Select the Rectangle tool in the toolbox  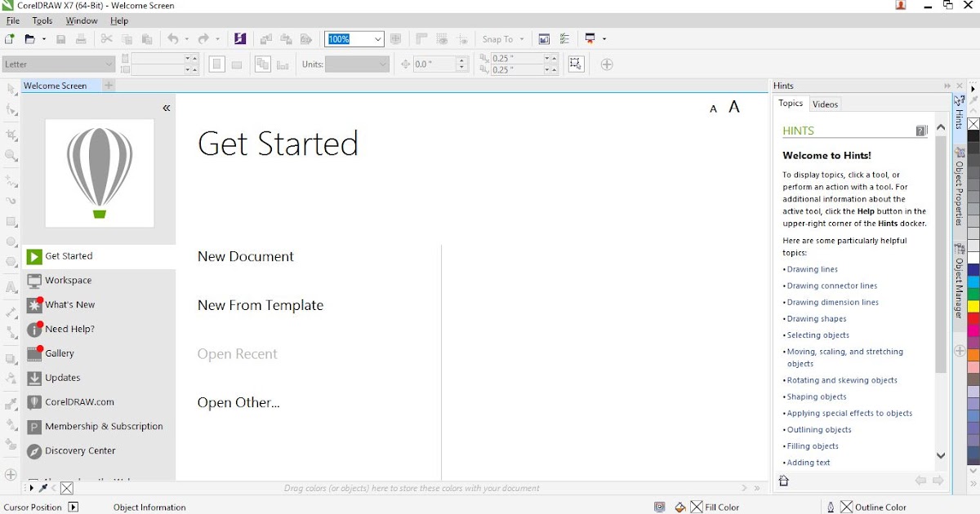click(x=11, y=221)
